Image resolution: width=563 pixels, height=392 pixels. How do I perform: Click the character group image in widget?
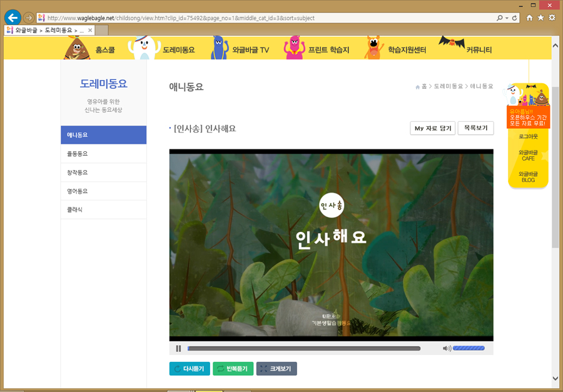(526, 95)
